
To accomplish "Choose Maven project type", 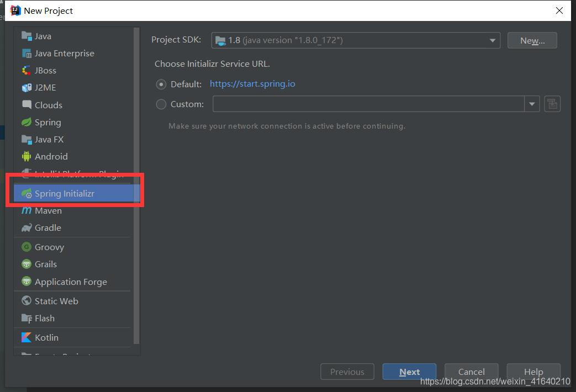I will tap(73, 210).
